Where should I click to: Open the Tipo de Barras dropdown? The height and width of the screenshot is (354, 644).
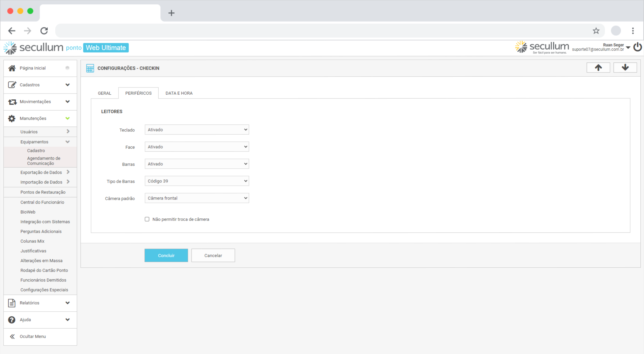[x=196, y=181]
